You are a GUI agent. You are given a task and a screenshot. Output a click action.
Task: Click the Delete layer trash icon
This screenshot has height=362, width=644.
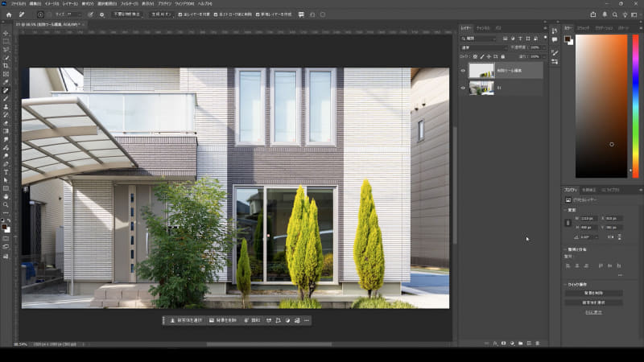click(x=538, y=343)
